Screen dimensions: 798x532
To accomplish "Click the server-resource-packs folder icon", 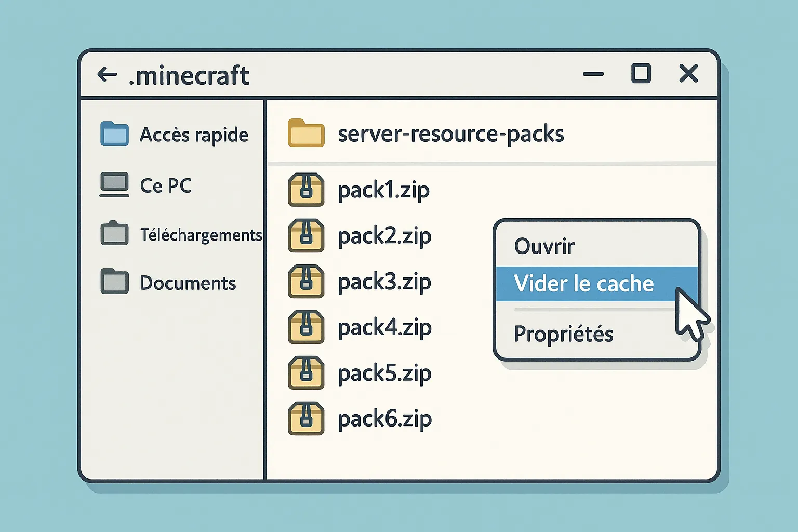I will [305, 134].
